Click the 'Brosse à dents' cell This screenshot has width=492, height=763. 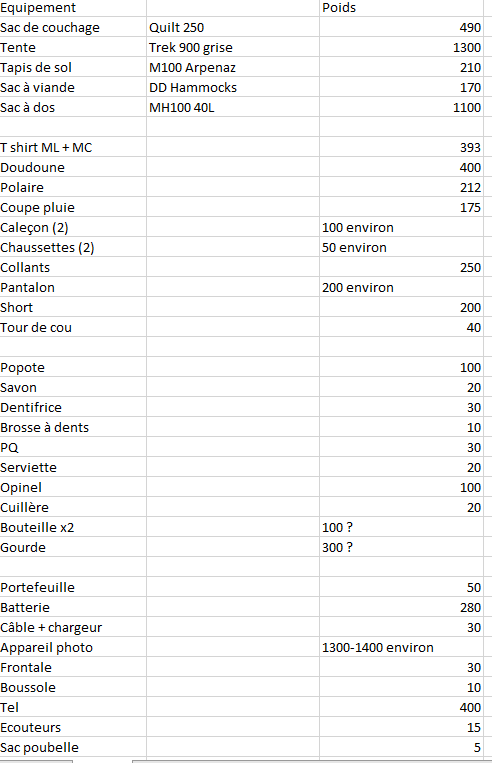(x=73, y=427)
